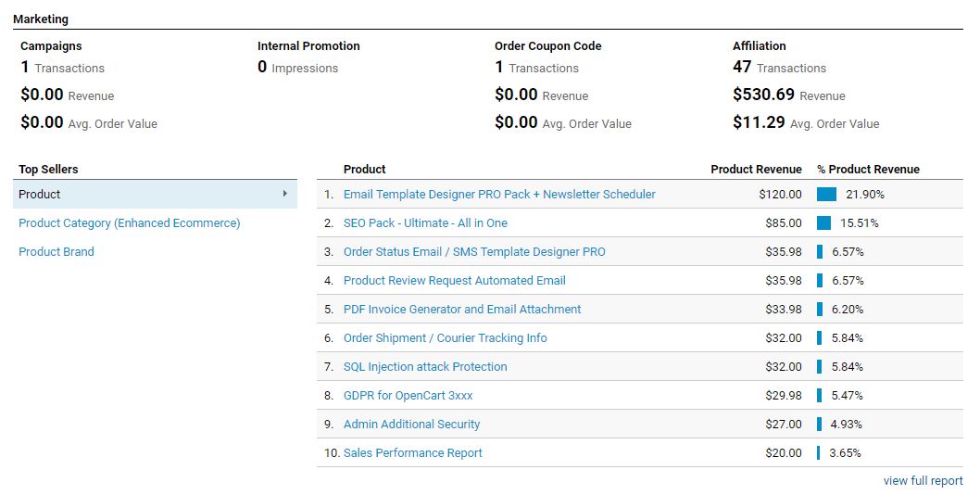Open SEO Pack - Ultimate - All in One

425,222
